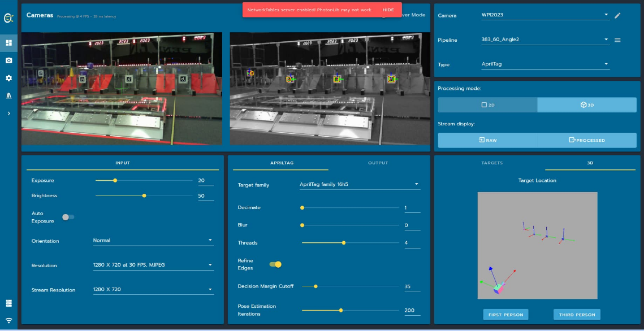The height and width of the screenshot is (331, 644).
Task: Open the Cameras page icon in sidebar
Action: coord(8,60)
